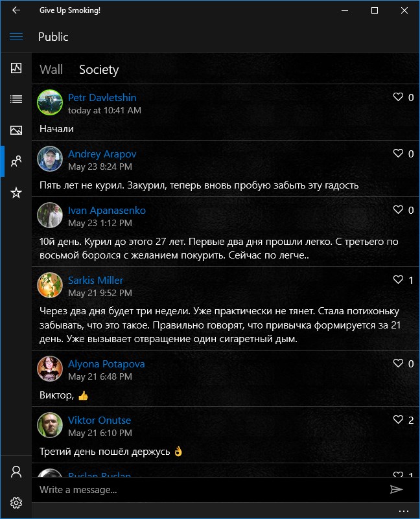420x519 pixels.
Task: Switch to the Society tab
Action: (99, 69)
